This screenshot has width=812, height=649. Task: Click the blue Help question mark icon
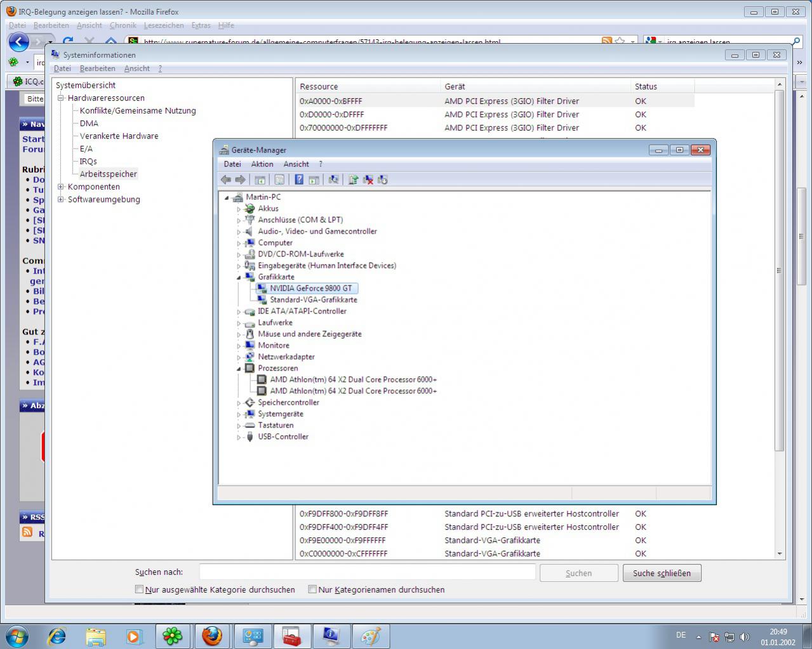(299, 180)
